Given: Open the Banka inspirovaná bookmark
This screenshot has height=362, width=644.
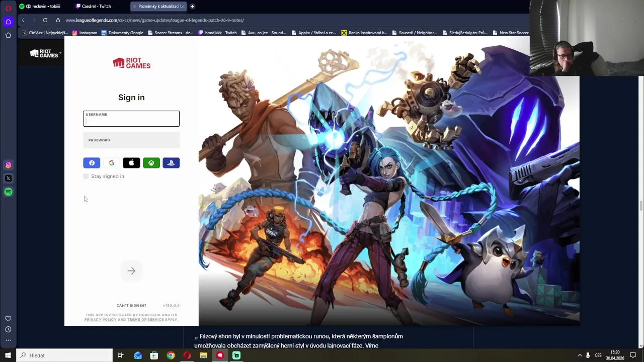Looking at the screenshot, I should (x=364, y=33).
